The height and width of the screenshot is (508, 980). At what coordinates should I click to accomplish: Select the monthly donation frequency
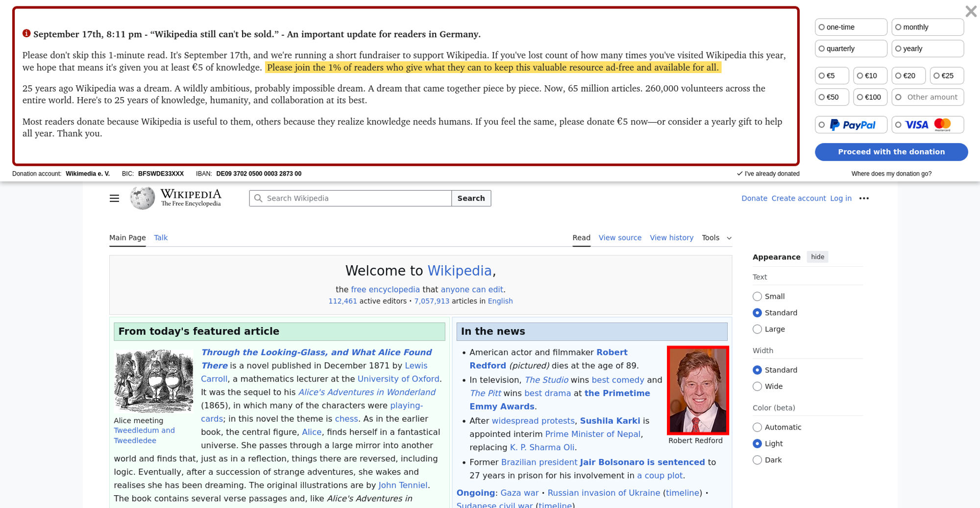coord(927,27)
